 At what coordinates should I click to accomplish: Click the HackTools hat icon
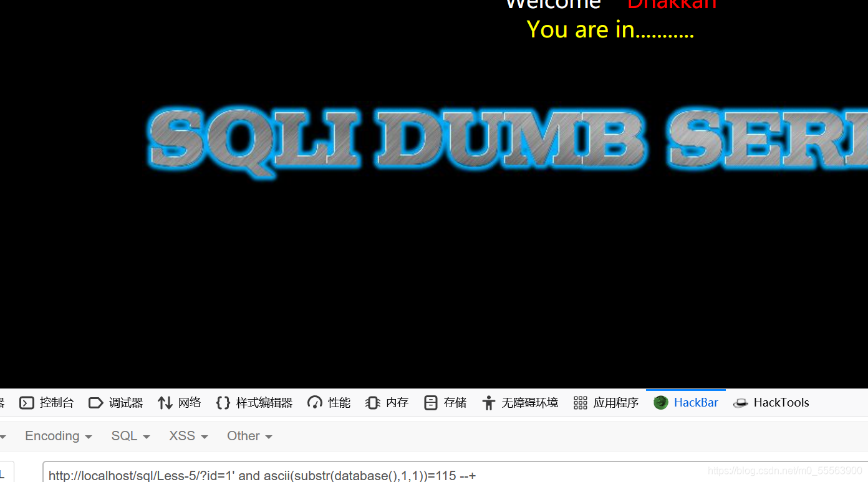(741, 403)
